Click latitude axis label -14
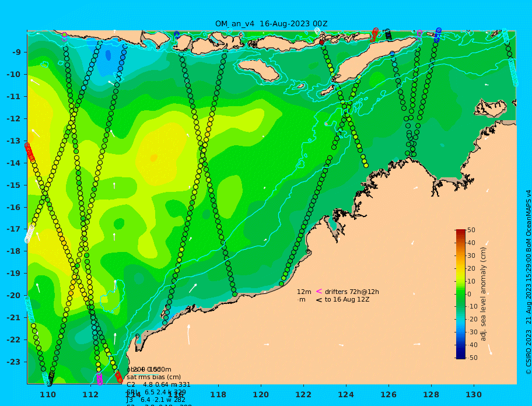This screenshot has height=406, width=532. [13, 163]
